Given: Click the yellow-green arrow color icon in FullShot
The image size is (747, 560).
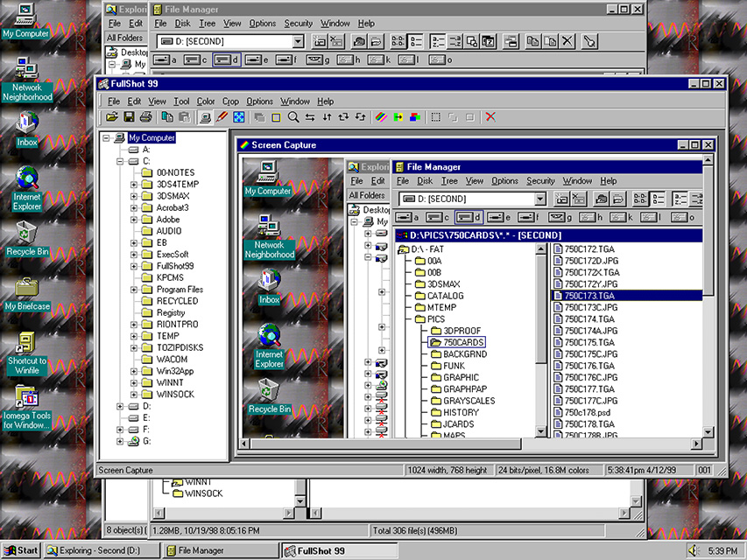Looking at the screenshot, I should pos(398,117).
